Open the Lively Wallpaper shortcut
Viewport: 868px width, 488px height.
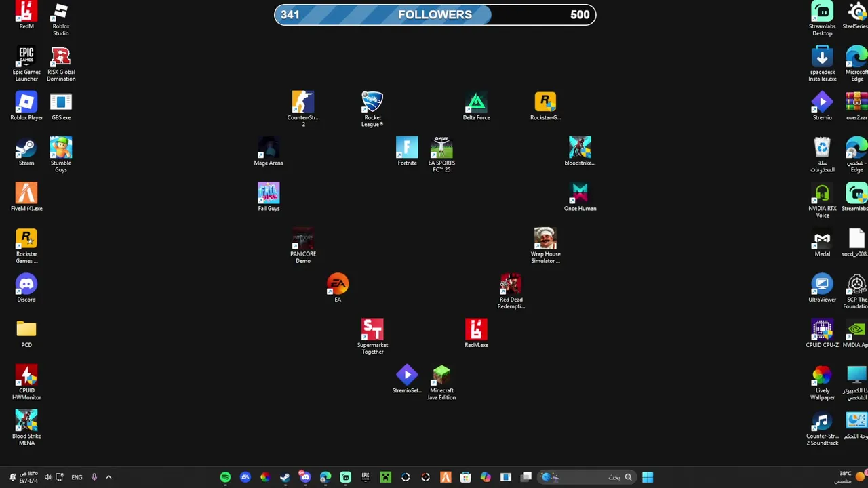point(822,382)
